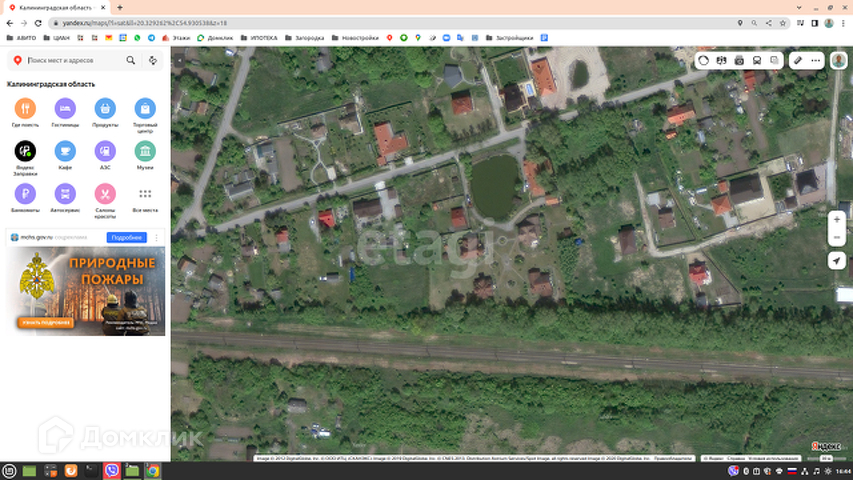Open the 'ИПОТЕКА' bookmarks folder
Screen dimensions: 853x480
pos(259,38)
